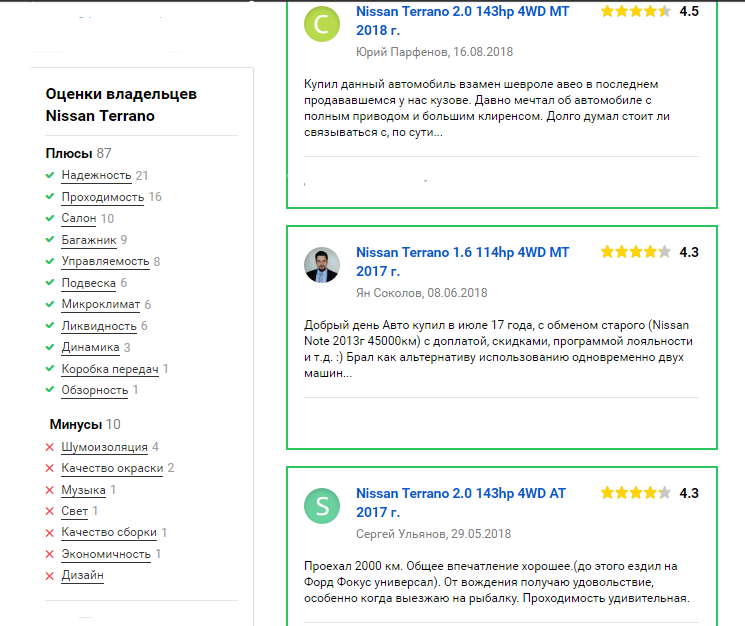This screenshot has width=745, height=626.
Task: Click author line Сергей Ульянов, 29.05.2018
Action: point(433,534)
